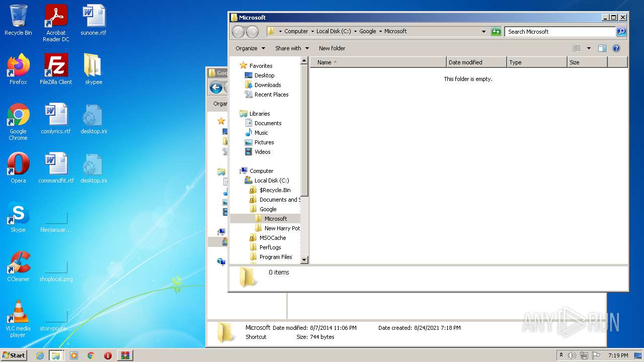
Task: Open FileZilla Client desktop shortcut
Action: click(x=56, y=69)
